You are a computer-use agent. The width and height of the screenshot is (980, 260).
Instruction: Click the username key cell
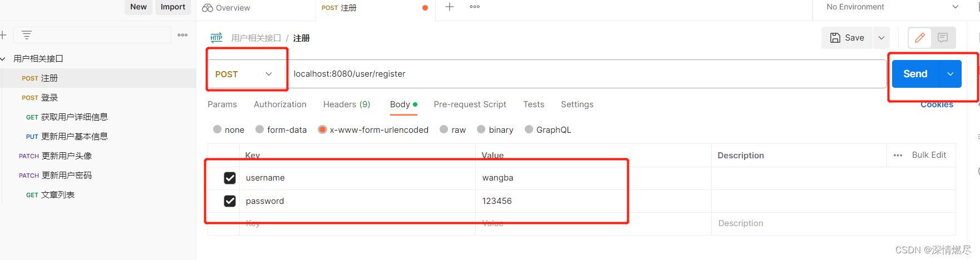click(x=357, y=178)
